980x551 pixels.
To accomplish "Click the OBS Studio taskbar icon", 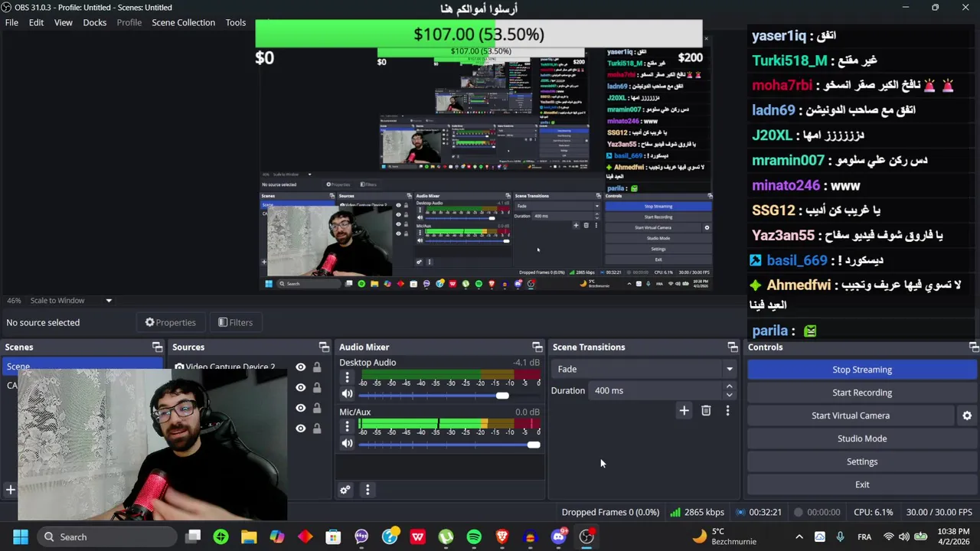I will 586,537.
